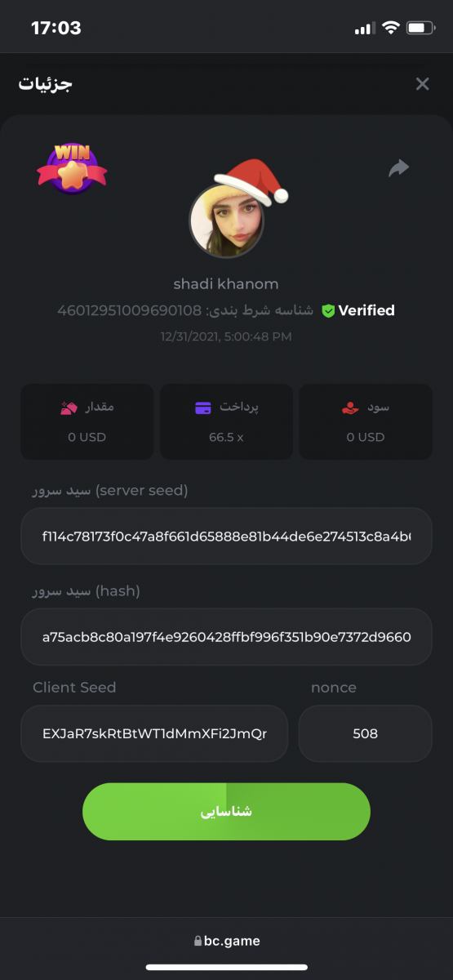Tap the green Verified shield icon

point(328,311)
